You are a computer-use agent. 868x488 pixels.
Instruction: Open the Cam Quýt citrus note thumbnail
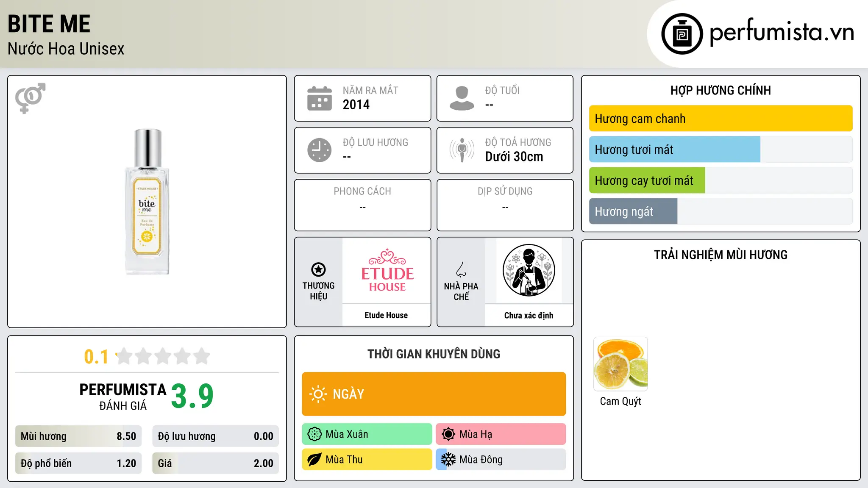pyautogui.click(x=620, y=364)
